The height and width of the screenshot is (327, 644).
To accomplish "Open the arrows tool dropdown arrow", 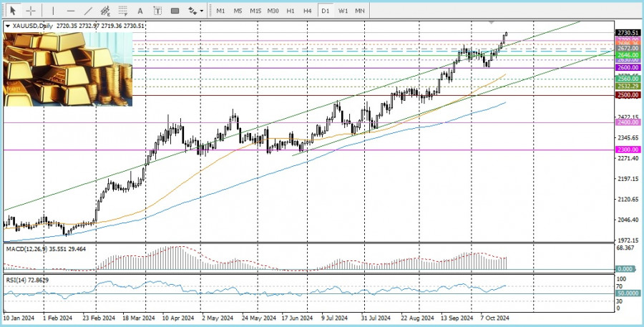I will click(202, 11).
